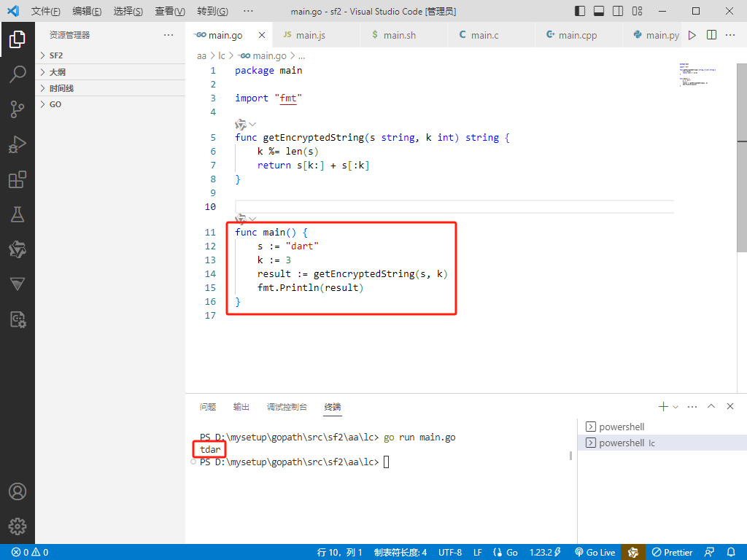The image size is (747, 560).
Task: Add a new terminal with plus icon
Action: tap(662, 407)
